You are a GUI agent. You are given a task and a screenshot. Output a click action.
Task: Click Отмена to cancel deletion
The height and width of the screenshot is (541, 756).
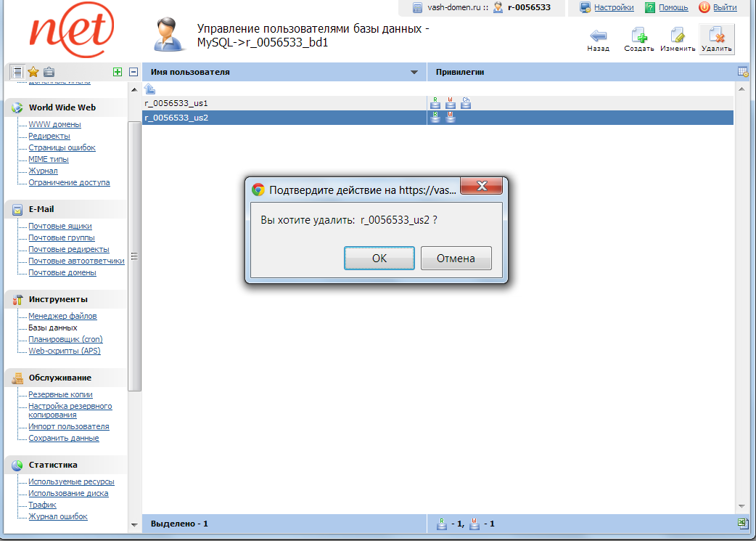(x=456, y=258)
